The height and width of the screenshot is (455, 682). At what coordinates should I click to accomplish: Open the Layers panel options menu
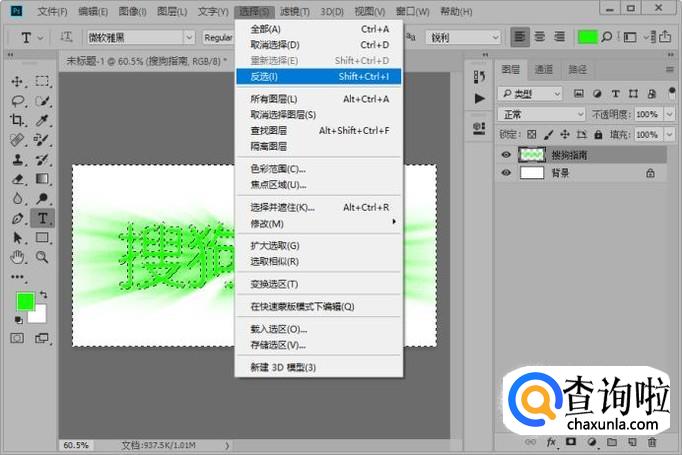point(670,69)
